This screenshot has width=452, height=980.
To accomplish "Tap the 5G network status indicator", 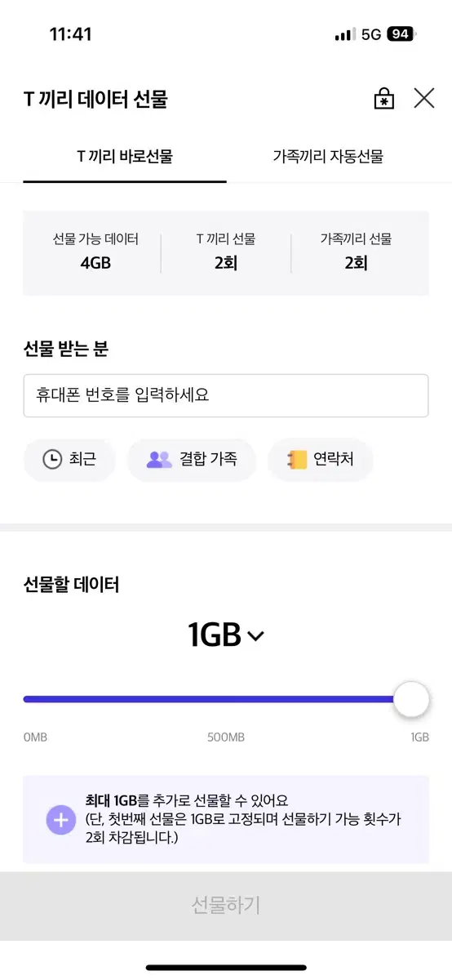I will coord(371,34).
